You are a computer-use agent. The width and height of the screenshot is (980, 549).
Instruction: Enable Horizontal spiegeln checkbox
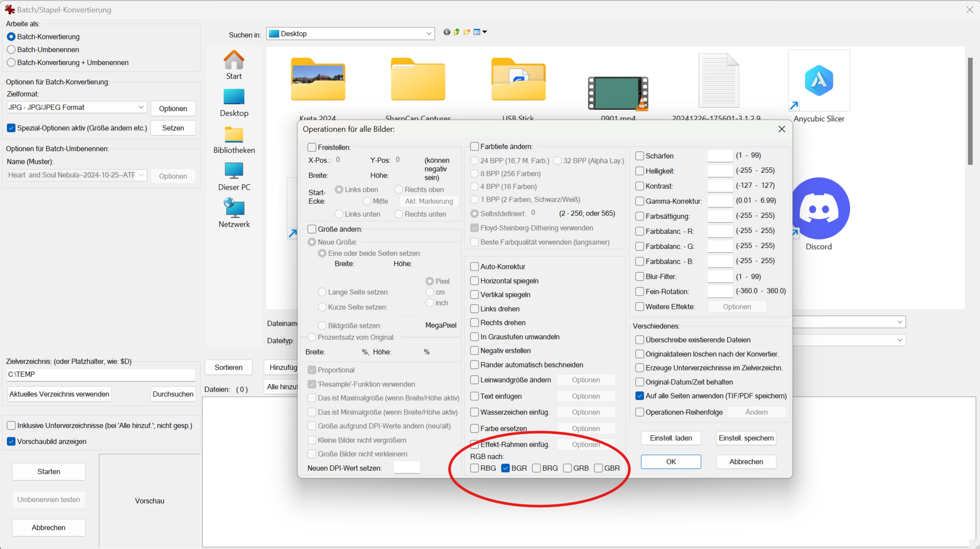(x=474, y=281)
